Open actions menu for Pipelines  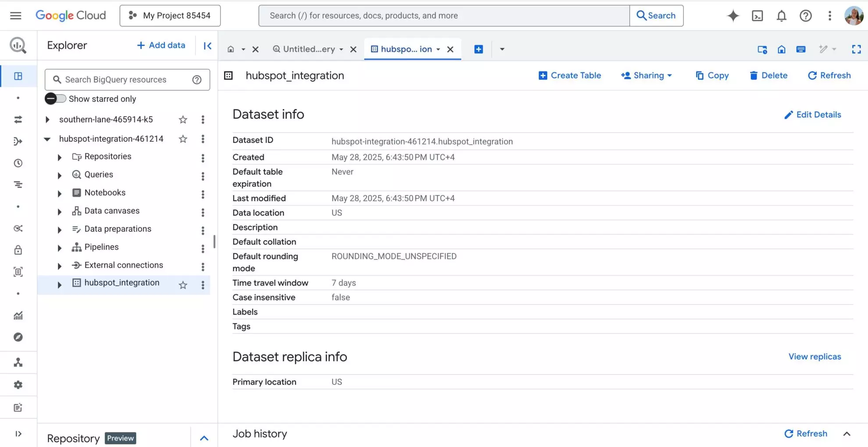(203, 249)
